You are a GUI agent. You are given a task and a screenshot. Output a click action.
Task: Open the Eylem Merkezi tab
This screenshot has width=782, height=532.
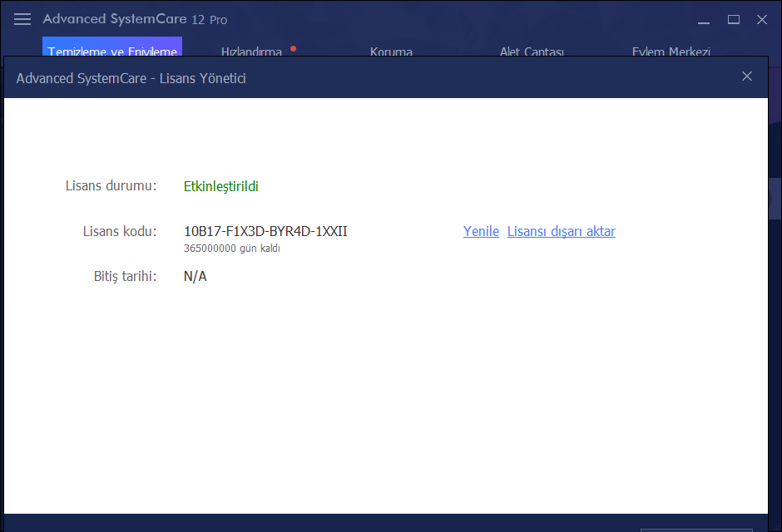point(671,51)
